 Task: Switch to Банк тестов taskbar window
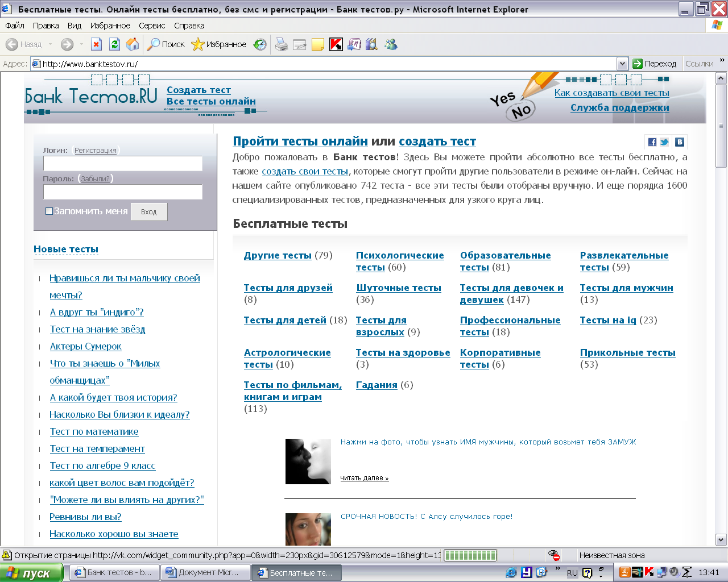tap(114, 572)
